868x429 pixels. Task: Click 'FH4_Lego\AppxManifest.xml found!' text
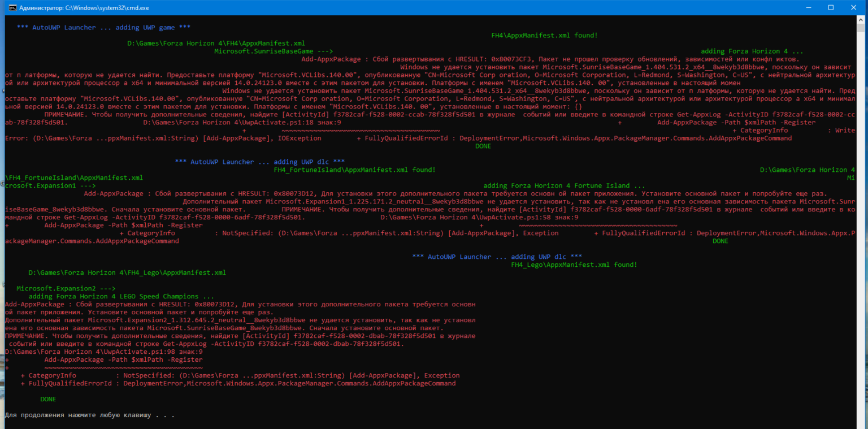(574, 265)
